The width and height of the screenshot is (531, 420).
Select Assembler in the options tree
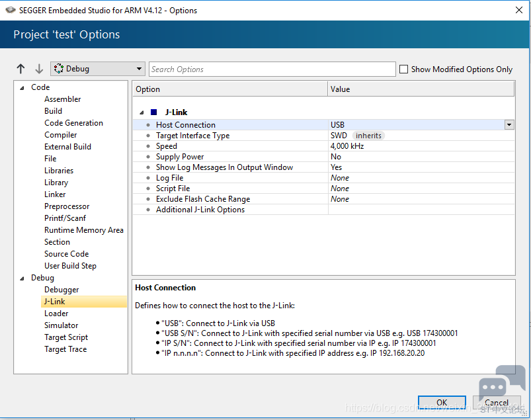pyautogui.click(x=63, y=99)
